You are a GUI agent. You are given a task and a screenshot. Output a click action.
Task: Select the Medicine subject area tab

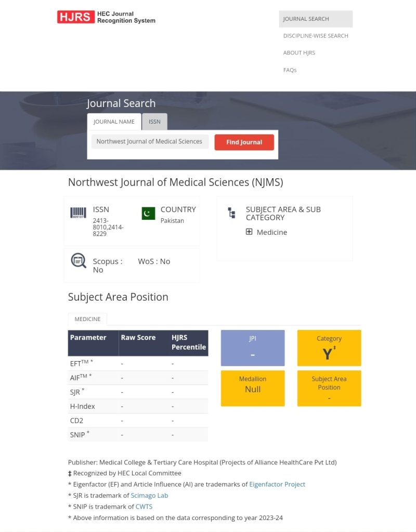[87, 319]
